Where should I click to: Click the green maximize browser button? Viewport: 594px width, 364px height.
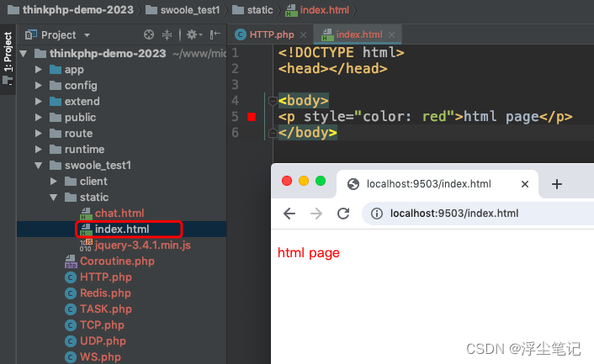321,181
